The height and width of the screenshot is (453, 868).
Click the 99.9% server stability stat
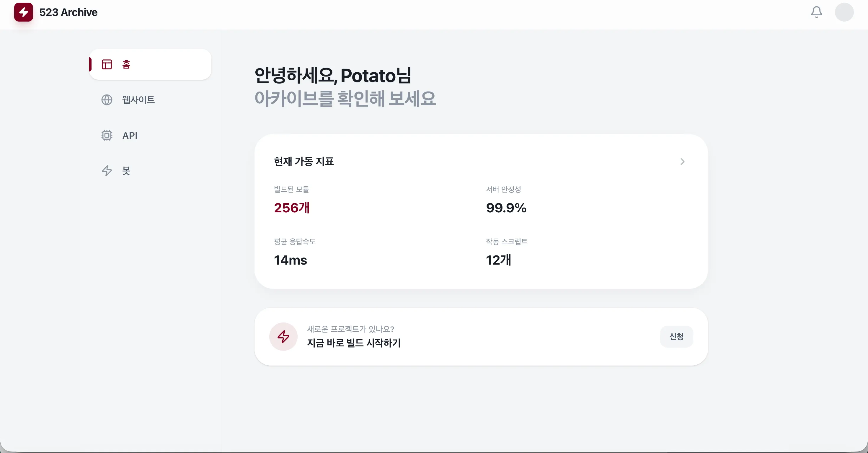[x=506, y=208]
